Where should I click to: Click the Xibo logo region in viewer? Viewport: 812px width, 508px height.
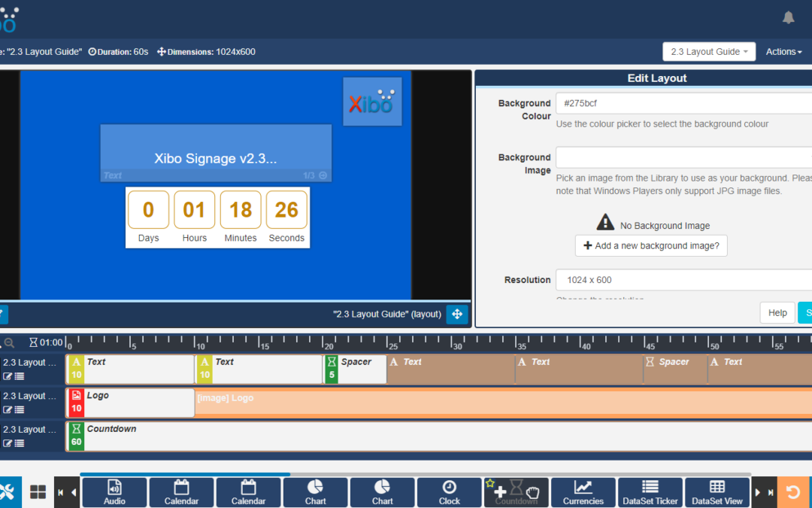point(372,102)
